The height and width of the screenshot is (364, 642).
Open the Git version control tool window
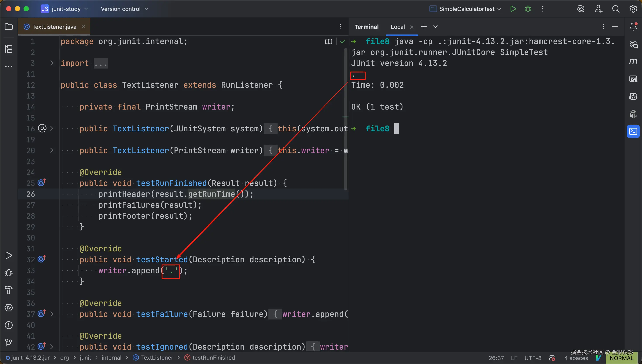click(9, 342)
